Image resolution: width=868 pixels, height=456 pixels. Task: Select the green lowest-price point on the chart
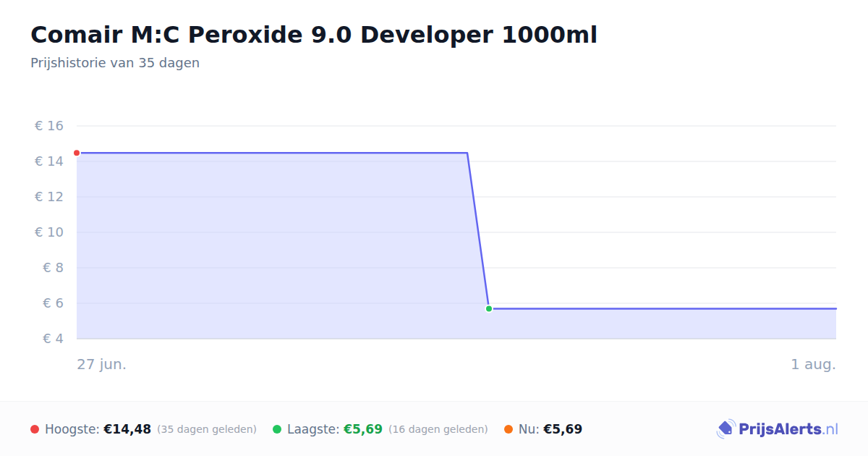pyautogui.click(x=489, y=308)
